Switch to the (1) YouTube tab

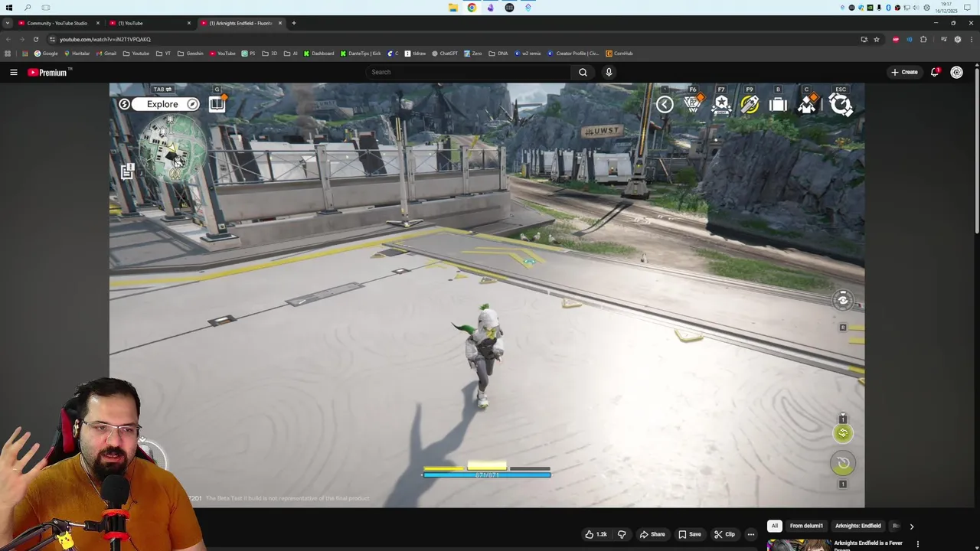click(149, 23)
